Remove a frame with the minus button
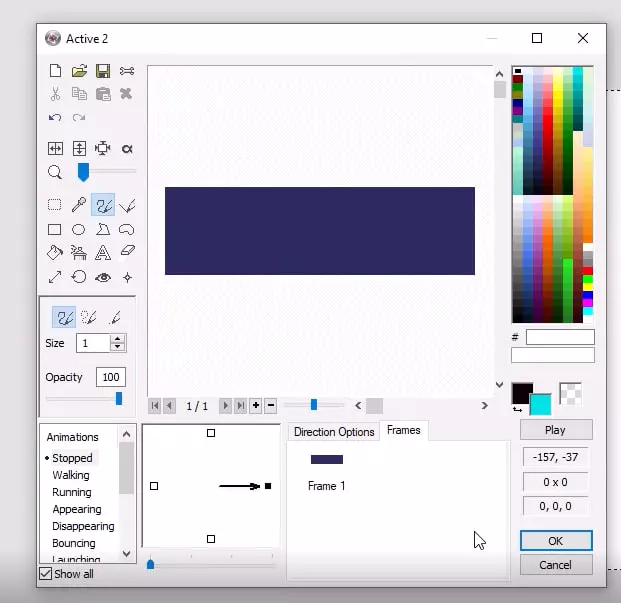 (x=271, y=405)
